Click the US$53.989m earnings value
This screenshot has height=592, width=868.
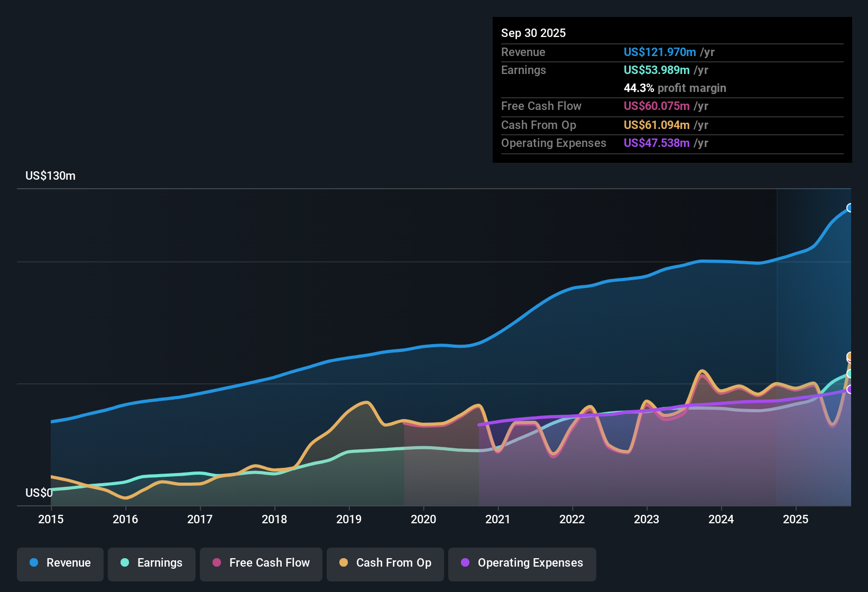pyautogui.click(x=657, y=70)
